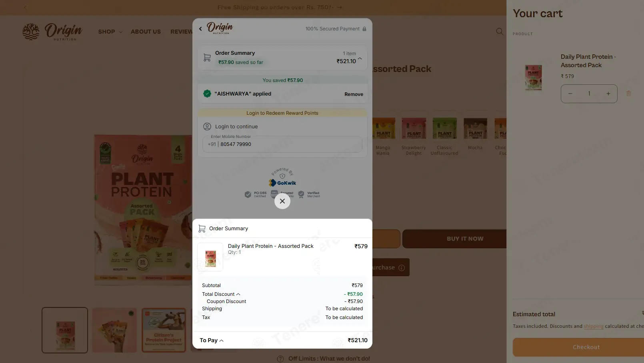This screenshot has width=644, height=363.
Task: Collapse the To Pay details chevron
Action: (x=222, y=341)
